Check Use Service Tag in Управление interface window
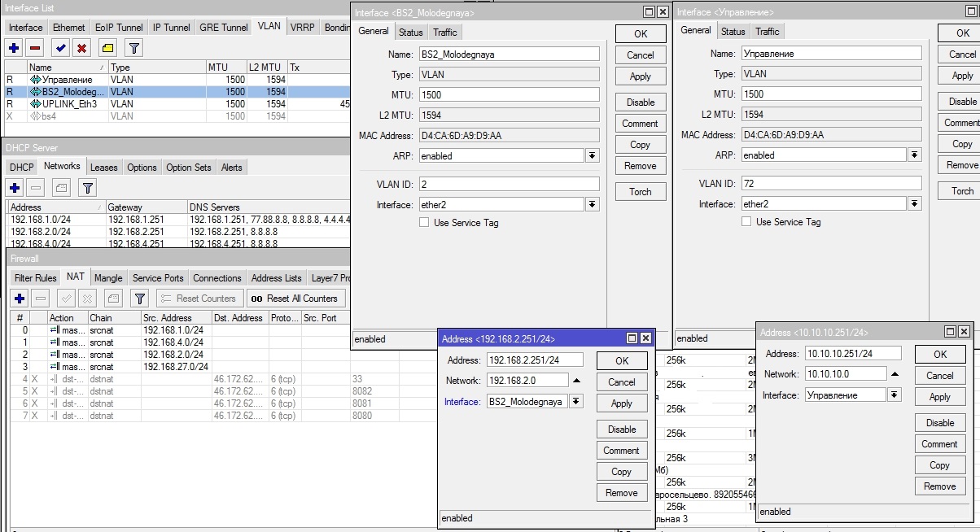The image size is (980, 532). pos(746,222)
